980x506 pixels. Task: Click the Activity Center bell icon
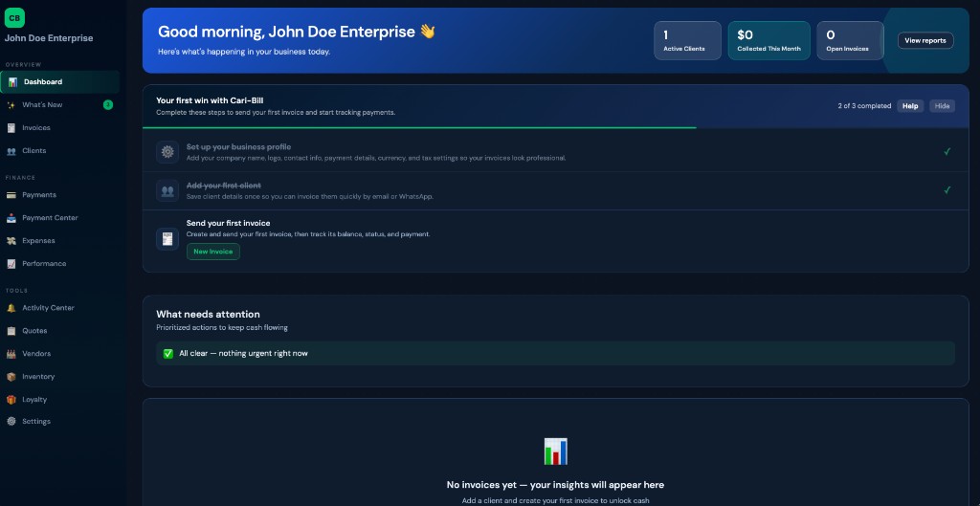click(x=11, y=308)
